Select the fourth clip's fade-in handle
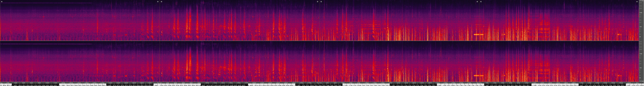Screen dimensions: 644x86 coord(481,2)
